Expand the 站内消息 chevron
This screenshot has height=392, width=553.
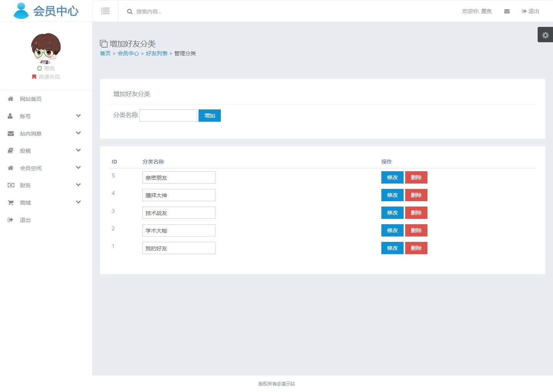click(78, 133)
